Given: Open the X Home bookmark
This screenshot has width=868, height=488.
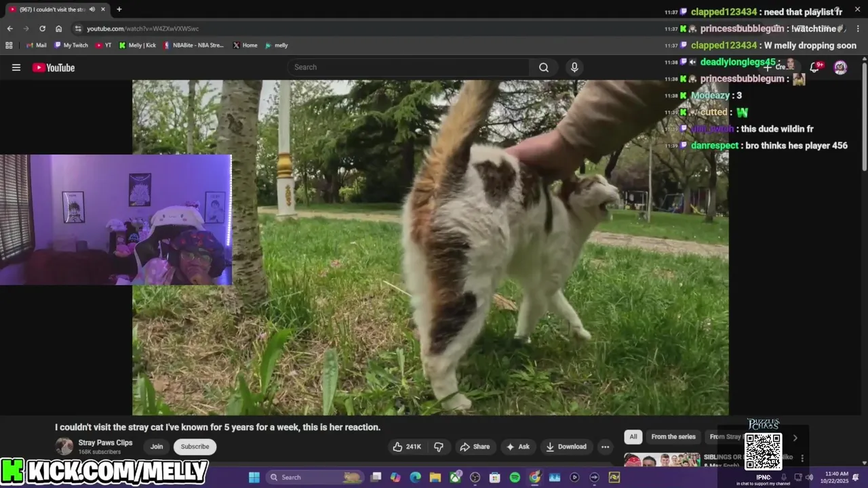Looking at the screenshot, I should coord(245,45).
